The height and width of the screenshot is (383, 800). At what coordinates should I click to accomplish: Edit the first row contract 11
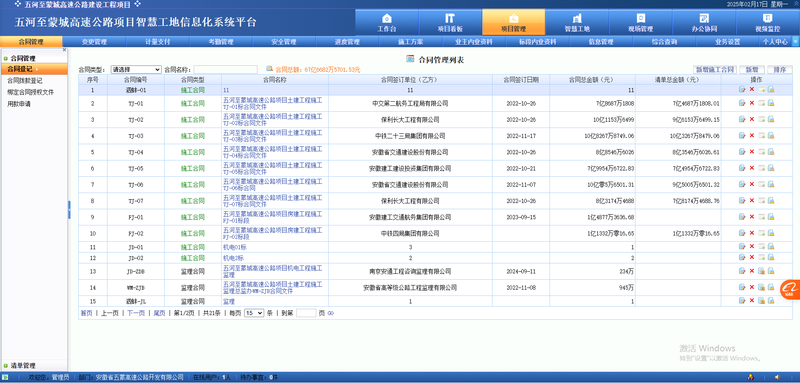point(742,90)
